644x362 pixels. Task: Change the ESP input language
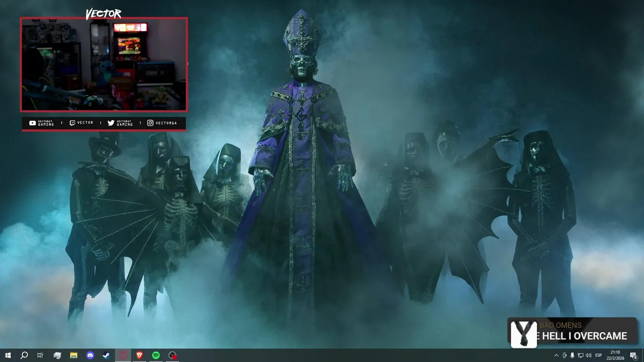pyautogui.click(x=599, y=355)
